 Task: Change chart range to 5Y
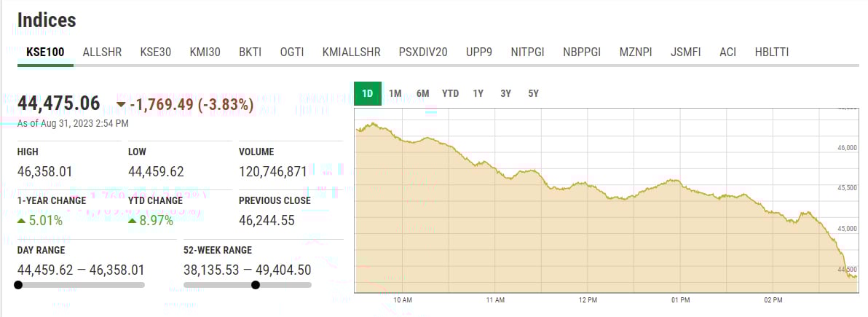coord(534,93)
